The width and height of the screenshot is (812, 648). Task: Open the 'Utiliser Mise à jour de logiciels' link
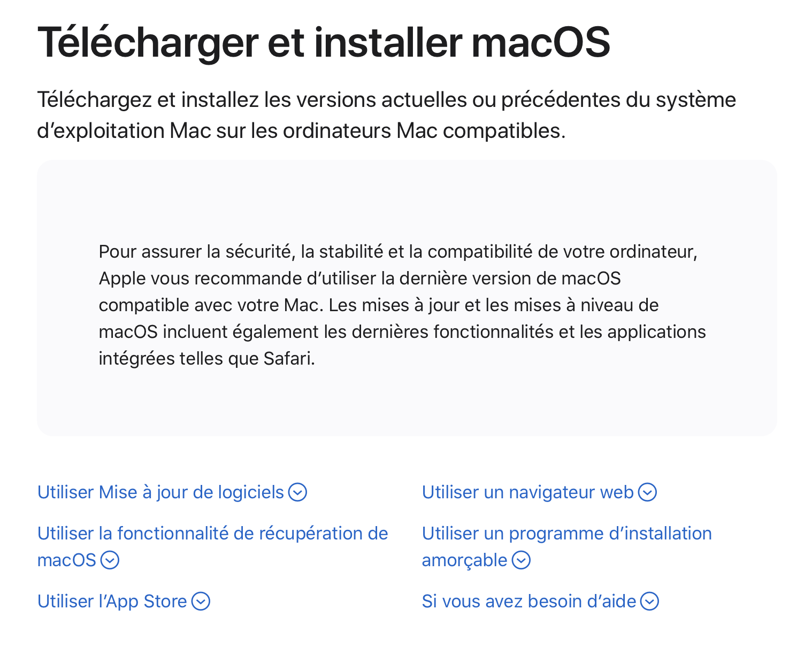(159, 492)
